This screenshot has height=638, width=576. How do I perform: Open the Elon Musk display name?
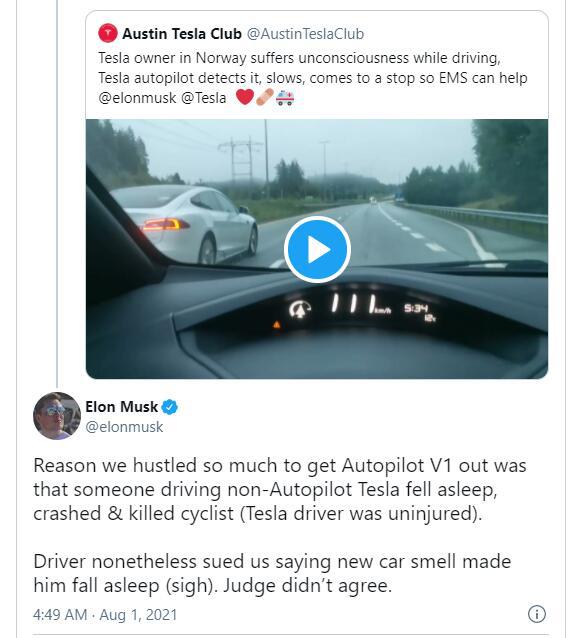pos(121,406)
